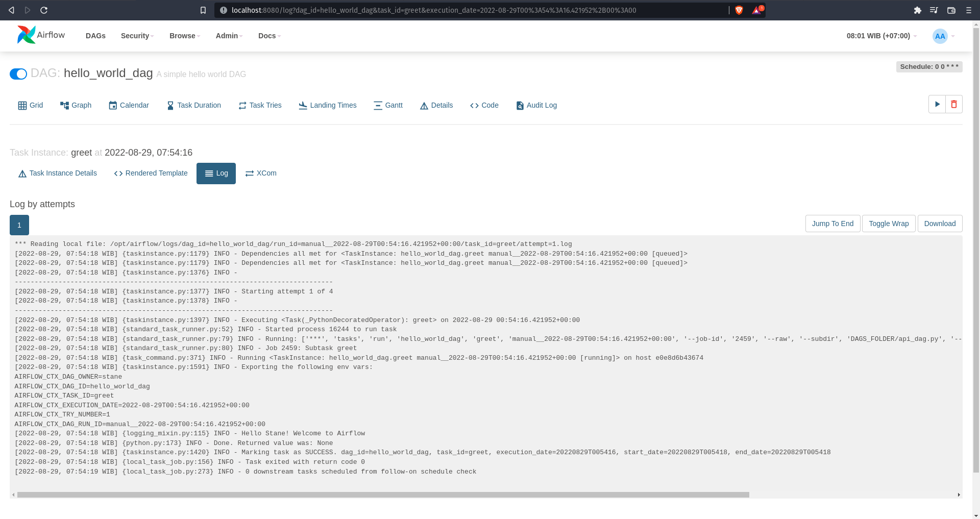Click 'Started process 16244 to run task' line
The image size is (980, 519).
206,329
